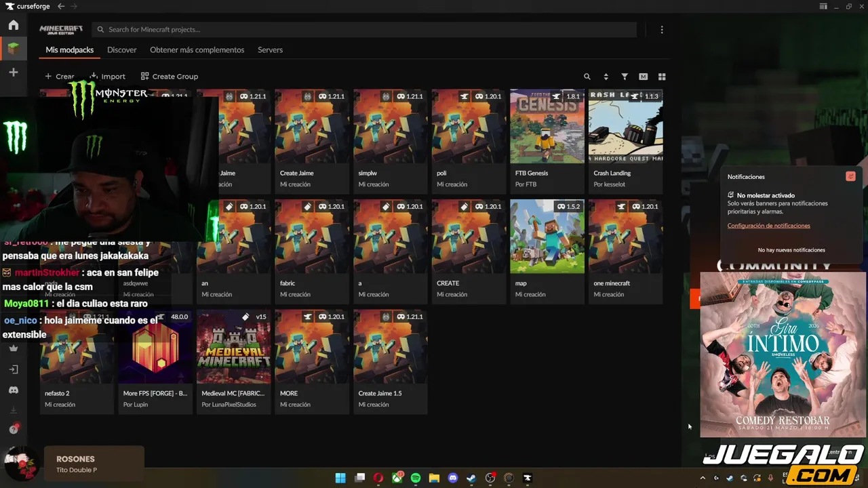Viewport: 868px width, 488px height.
Task: Open the More FPS [FORGE] modpack card
Action: pyautogui.click(x=155, y=361)
